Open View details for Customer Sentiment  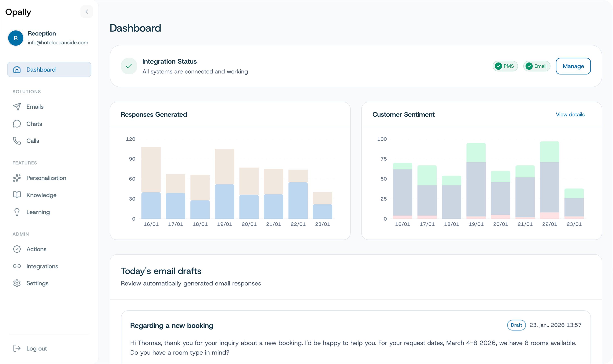[570, 114]
